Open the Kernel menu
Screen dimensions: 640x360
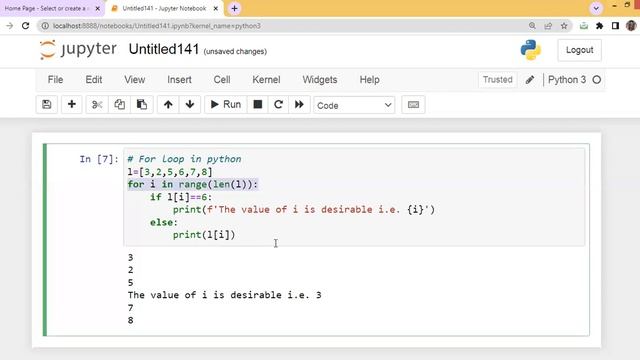point(266,80)
